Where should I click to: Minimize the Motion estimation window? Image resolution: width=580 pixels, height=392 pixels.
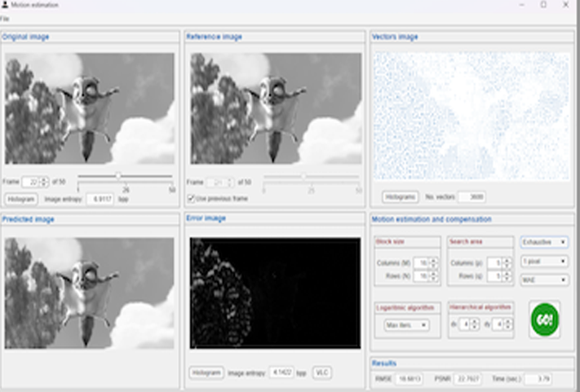pyautogui.click(x=522, y=5)
